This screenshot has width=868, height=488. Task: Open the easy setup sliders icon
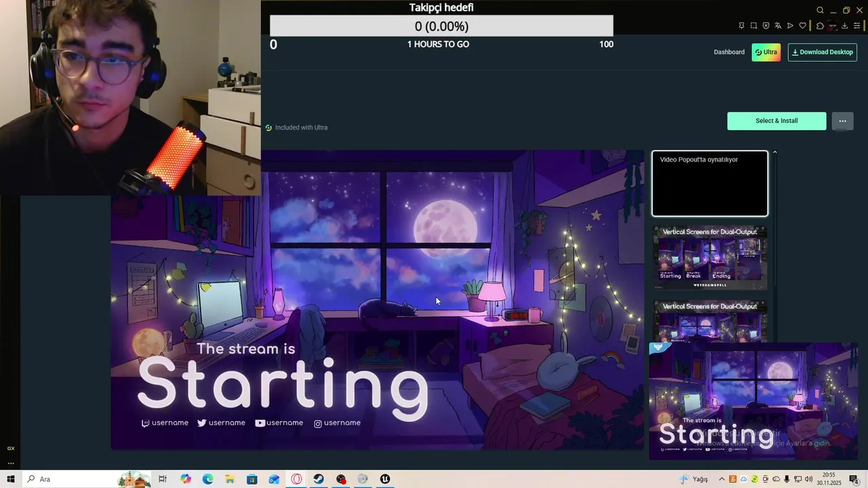857,26
